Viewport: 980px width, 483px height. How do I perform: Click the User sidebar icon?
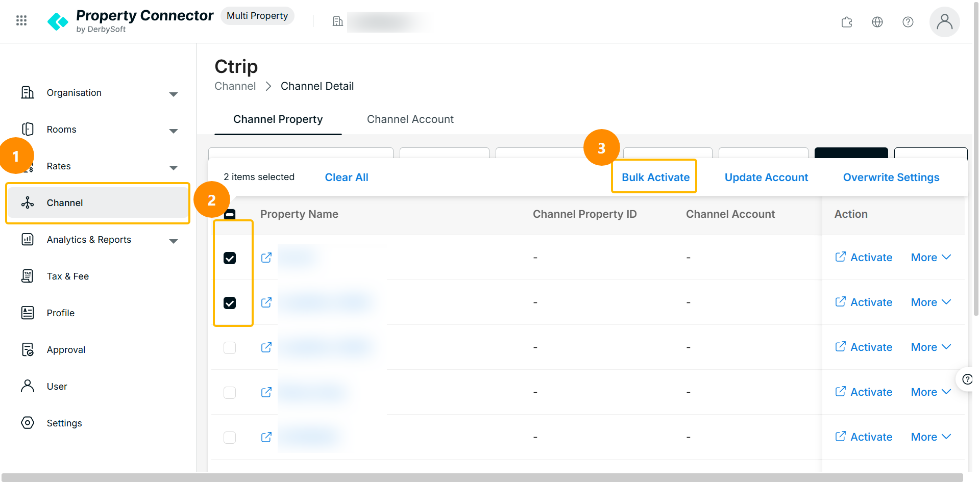click(28, 387)
